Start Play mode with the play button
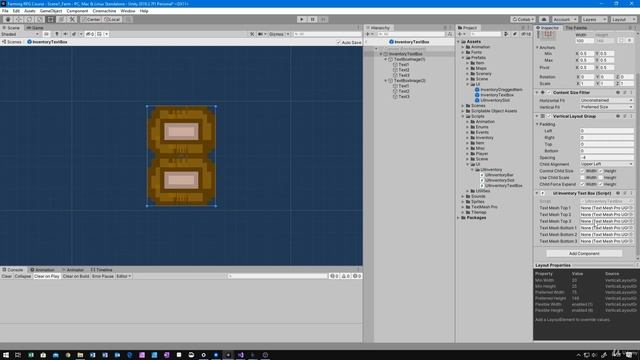Image resolution: width=640 pixels, height=360 pixels. pos(302,19)
